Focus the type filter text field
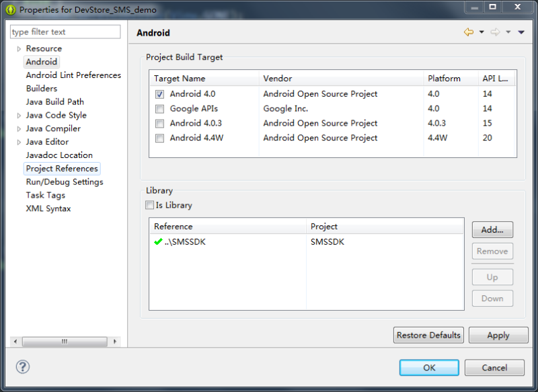The image size is (538, 392). pos(65,32)
